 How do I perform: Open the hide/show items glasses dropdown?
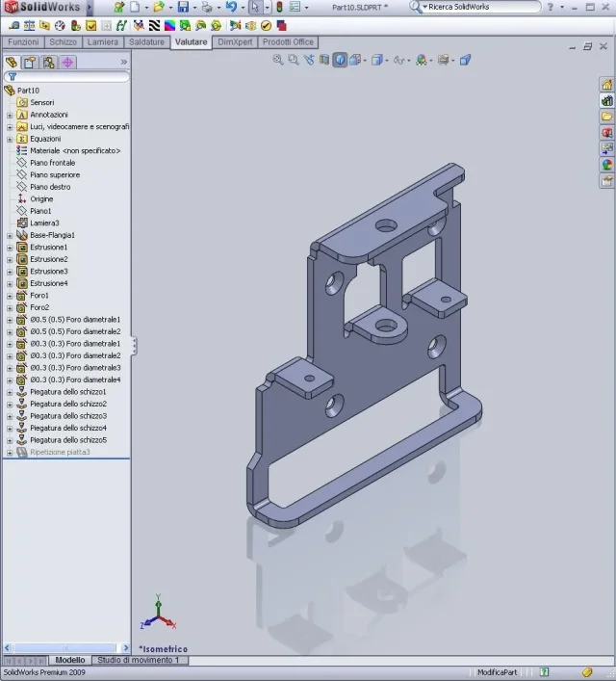pos(409,61)
